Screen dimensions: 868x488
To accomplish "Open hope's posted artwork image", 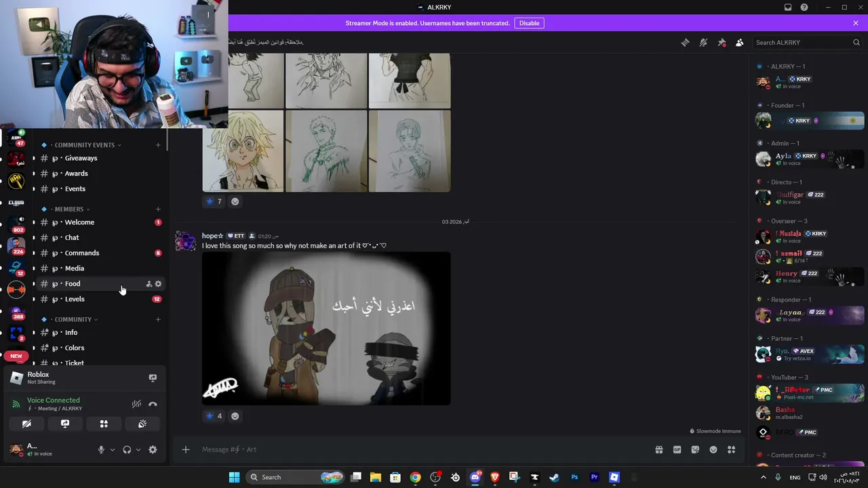I will click(x=326, y=329).
